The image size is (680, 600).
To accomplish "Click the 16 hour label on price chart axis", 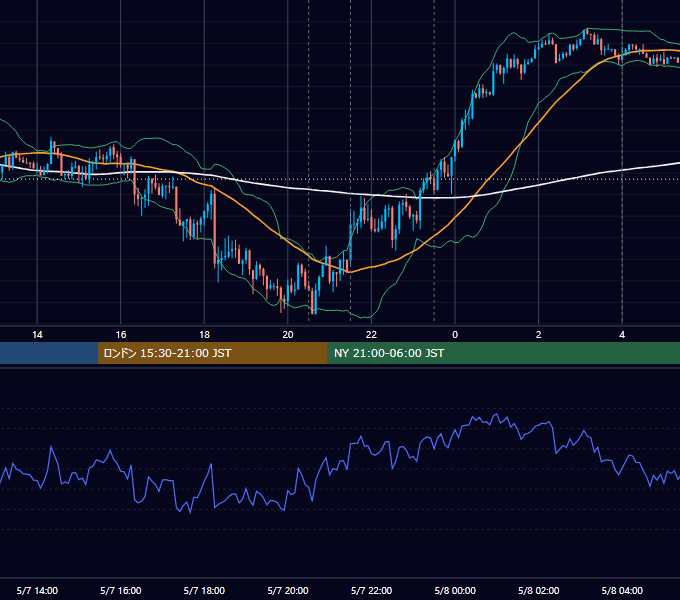I will (121, 335).
